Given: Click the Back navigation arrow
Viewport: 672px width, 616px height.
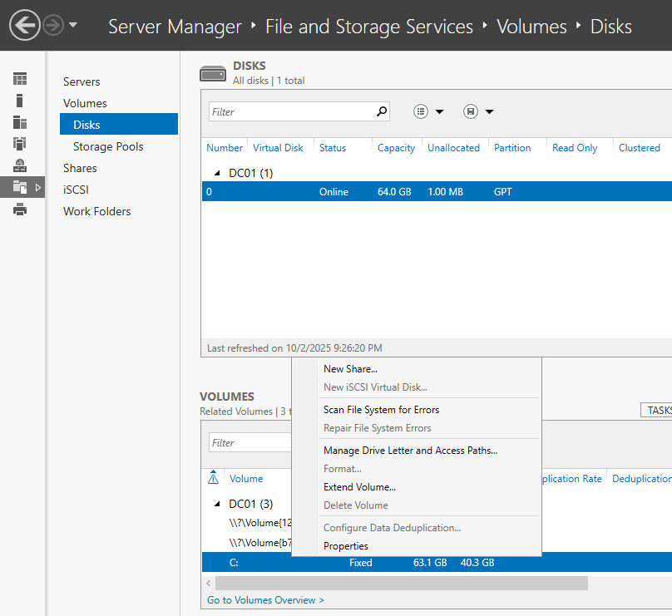Looking at the screenshot, I should point(25,26).
